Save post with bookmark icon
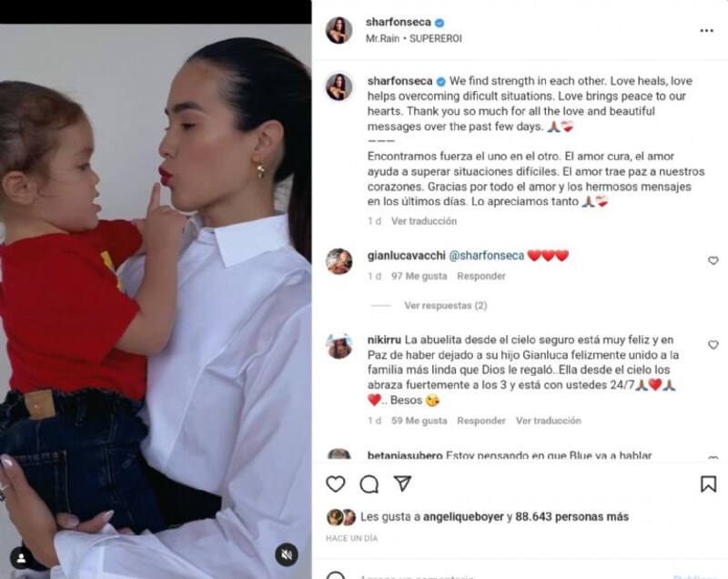 pyautogui.click(x=708, y=483)
